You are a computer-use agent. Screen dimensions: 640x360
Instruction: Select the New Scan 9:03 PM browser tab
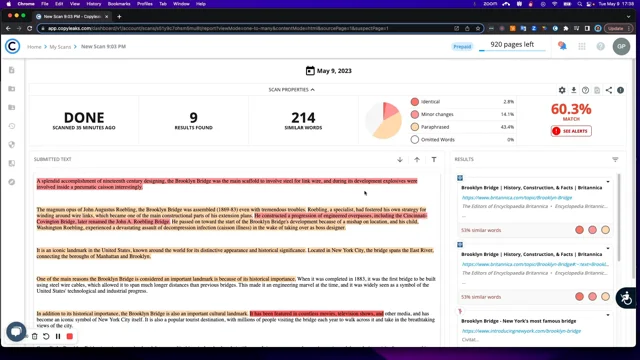coord(72,17)
